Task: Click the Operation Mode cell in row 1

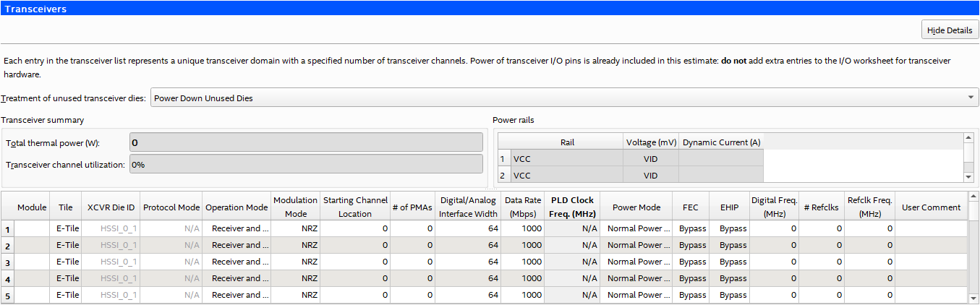Action: (237, 228)
